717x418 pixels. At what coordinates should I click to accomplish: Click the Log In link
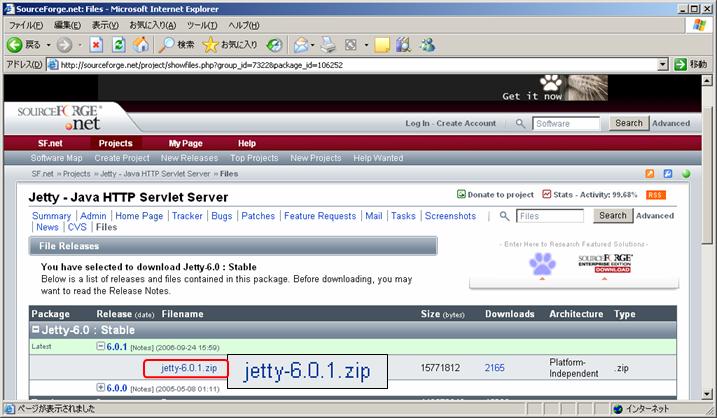[417, 123]
